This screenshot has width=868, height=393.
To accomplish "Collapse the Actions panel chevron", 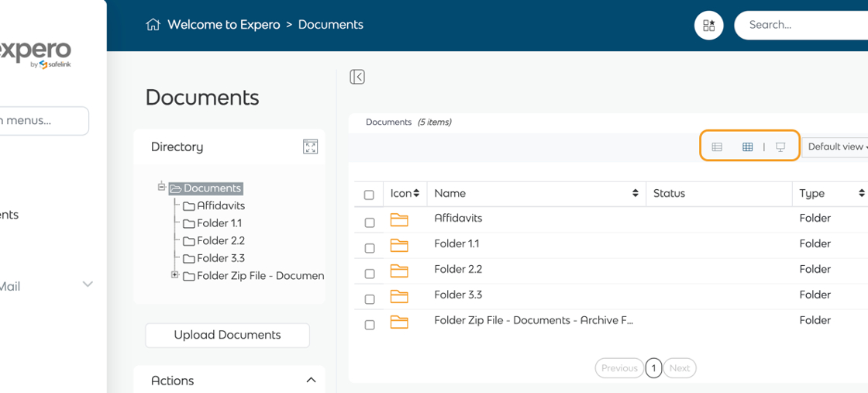I will click(x=311, y=381).
